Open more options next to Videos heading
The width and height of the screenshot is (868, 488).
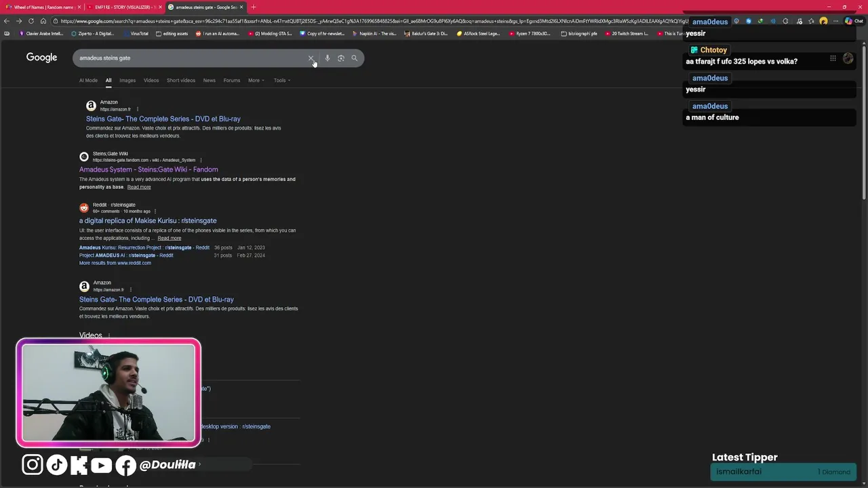(109, 335)
